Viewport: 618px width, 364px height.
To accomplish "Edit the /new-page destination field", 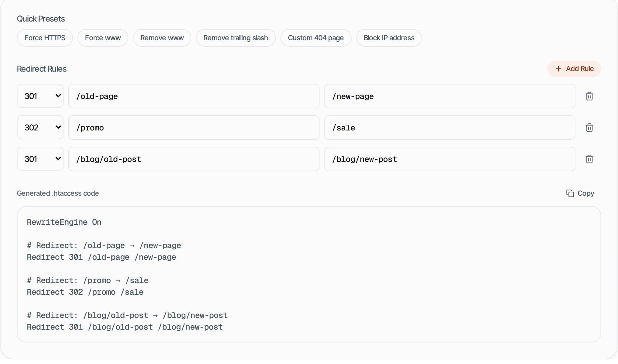I will [x=450, y=96].
